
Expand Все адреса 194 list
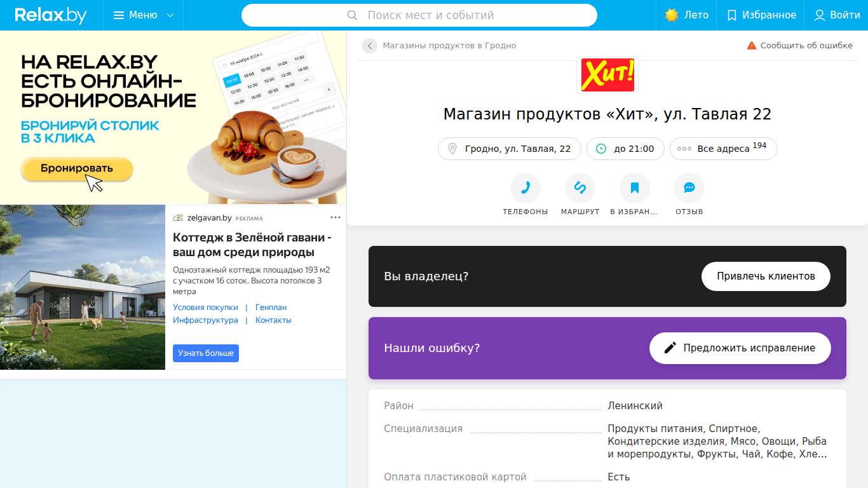point(724,149)
